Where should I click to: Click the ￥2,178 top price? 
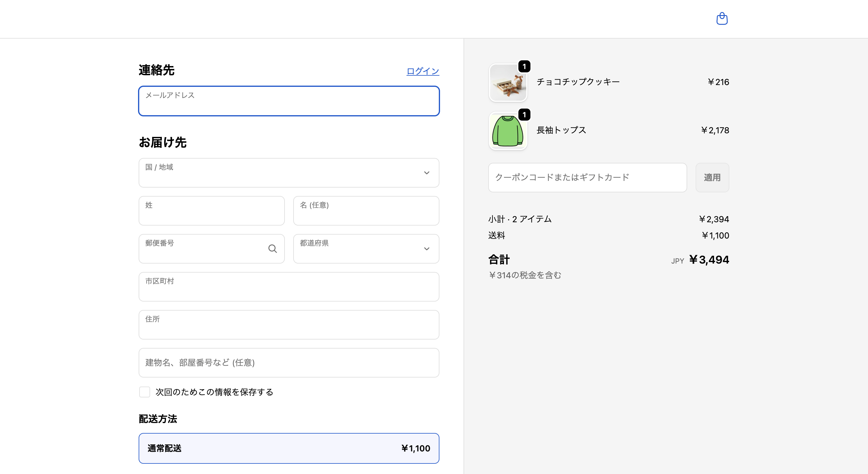(715, 130)
